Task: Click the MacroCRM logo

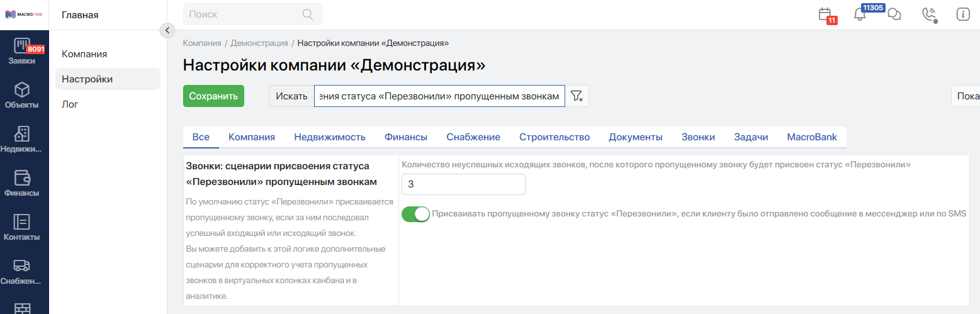Action: pos(24,14)
